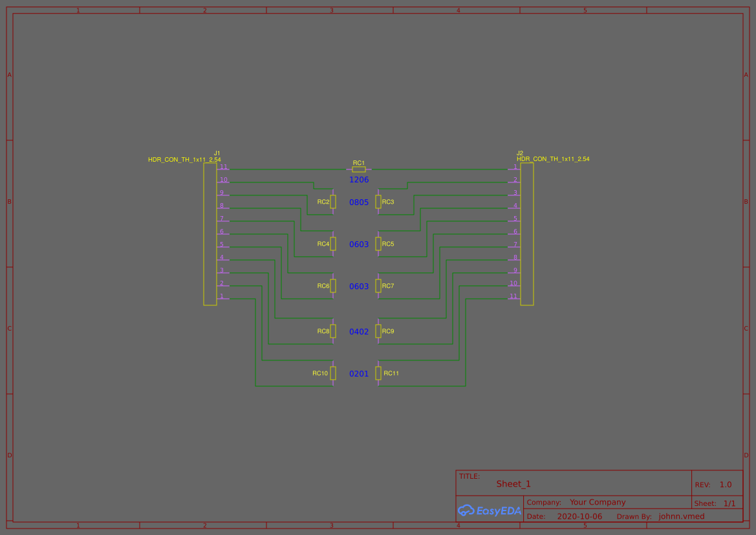Click the EasyEDA logo in title block
The height and width of the screenshot is (535, 756).
(489, 510)
